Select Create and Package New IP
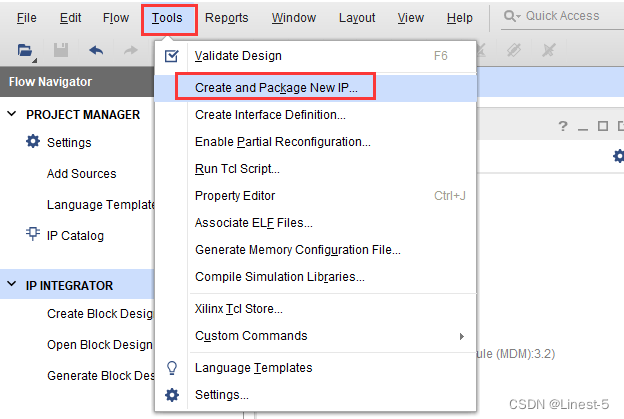Screen dimensions: 624x419 click(x=283, y=88)
